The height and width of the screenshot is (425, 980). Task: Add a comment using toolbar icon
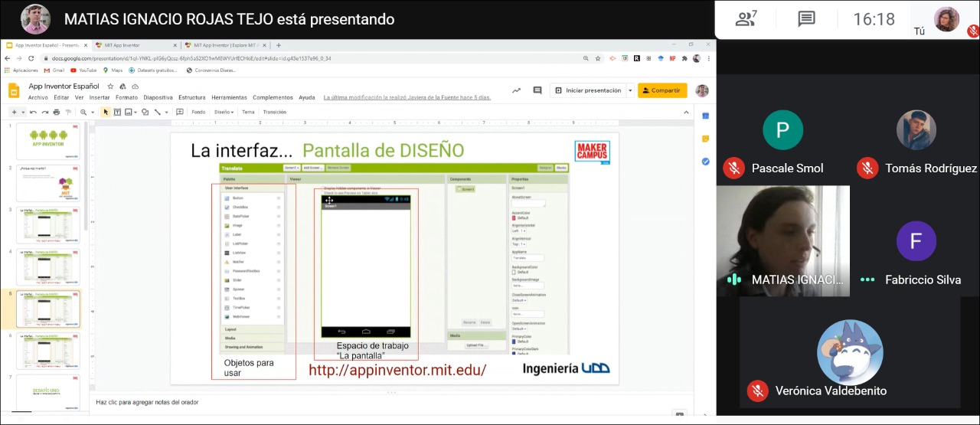coord(180,112)
